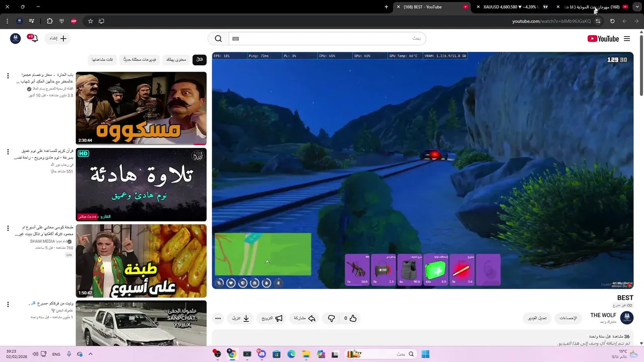The height and width of the screenshot is (362, 644).
Task: Open options menu for pickup truck video
Action: click(8, 305)
